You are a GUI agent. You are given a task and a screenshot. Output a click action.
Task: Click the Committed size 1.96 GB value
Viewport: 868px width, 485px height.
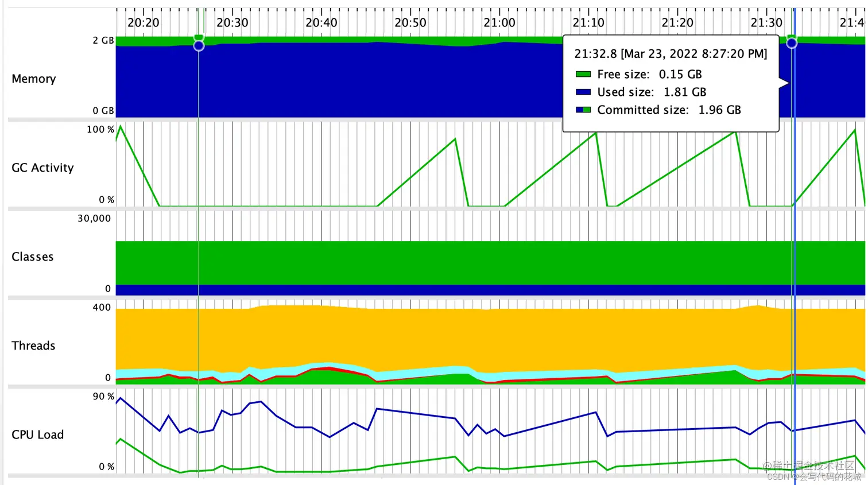click(719, 110)
